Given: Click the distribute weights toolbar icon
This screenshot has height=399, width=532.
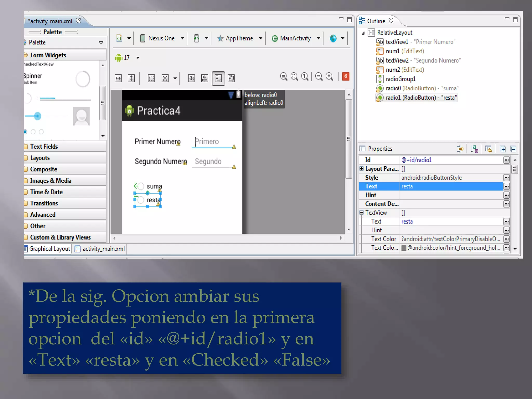Looking at the screenshot, I should [191, 78].
